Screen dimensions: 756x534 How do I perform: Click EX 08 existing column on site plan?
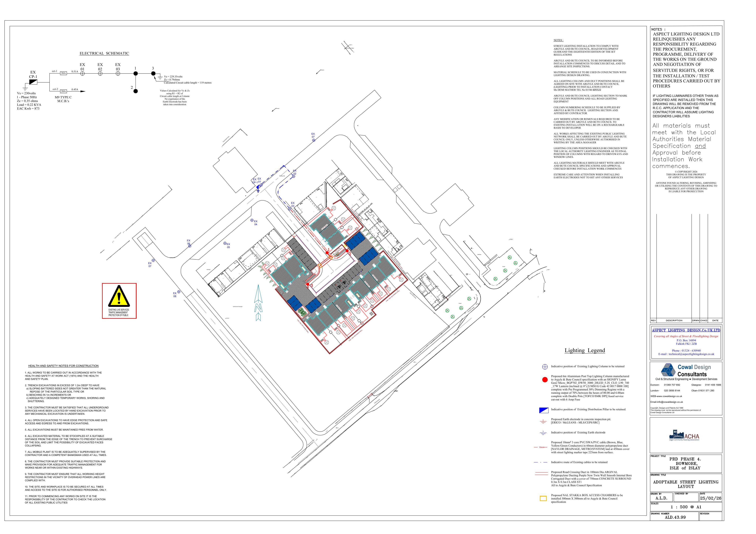click(179, 292)
